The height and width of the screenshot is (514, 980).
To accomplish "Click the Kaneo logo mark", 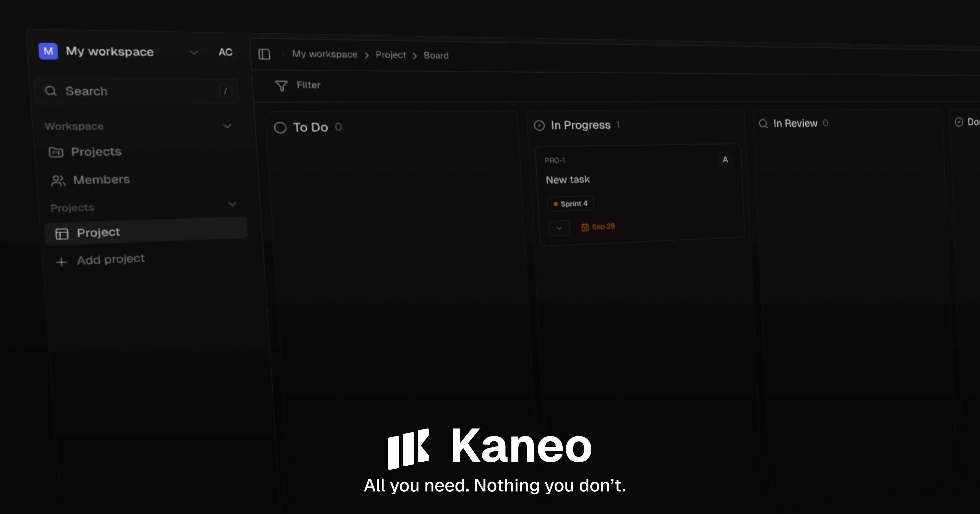I will (x=408, y=449).
